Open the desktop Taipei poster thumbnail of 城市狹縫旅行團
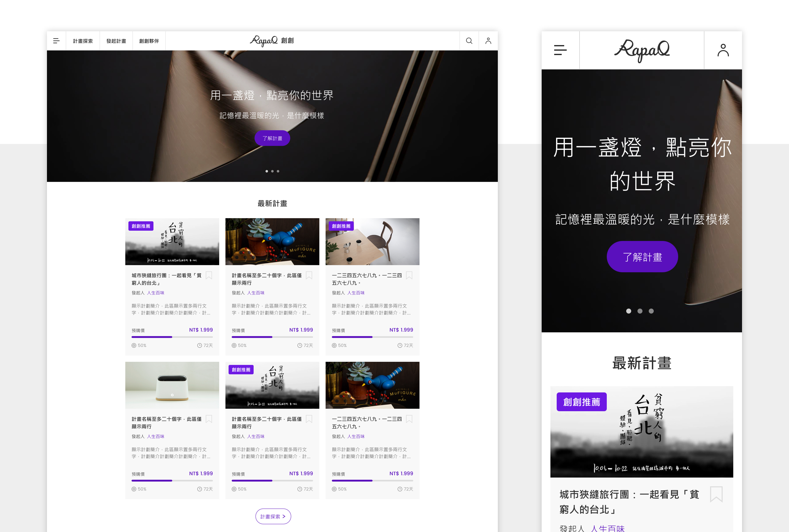789x532 pixels. point(172,242)
